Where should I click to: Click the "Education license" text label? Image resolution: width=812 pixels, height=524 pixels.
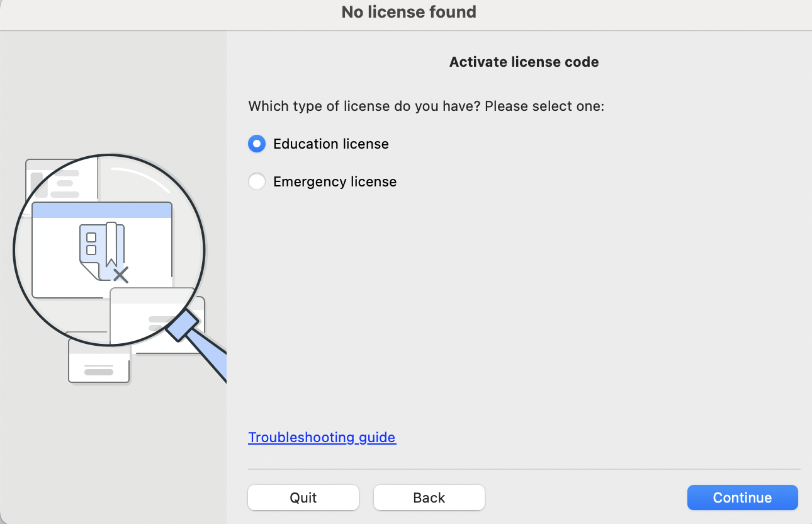330,144
